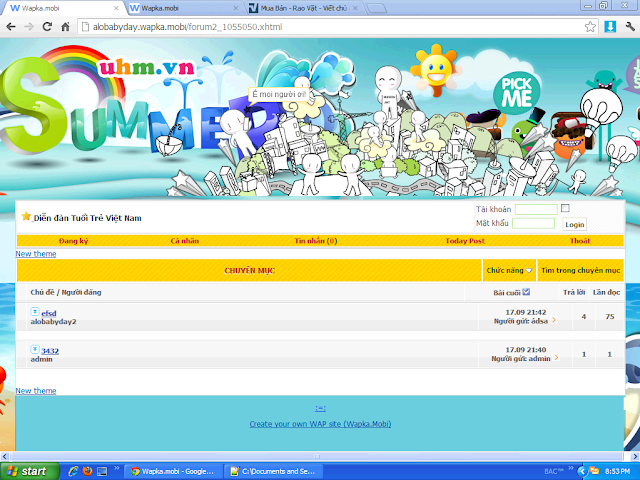Toggle the Chức năng checkbox
Image resolution: width=640 pixels, height=480 pixels.
(x=530, y=271)
